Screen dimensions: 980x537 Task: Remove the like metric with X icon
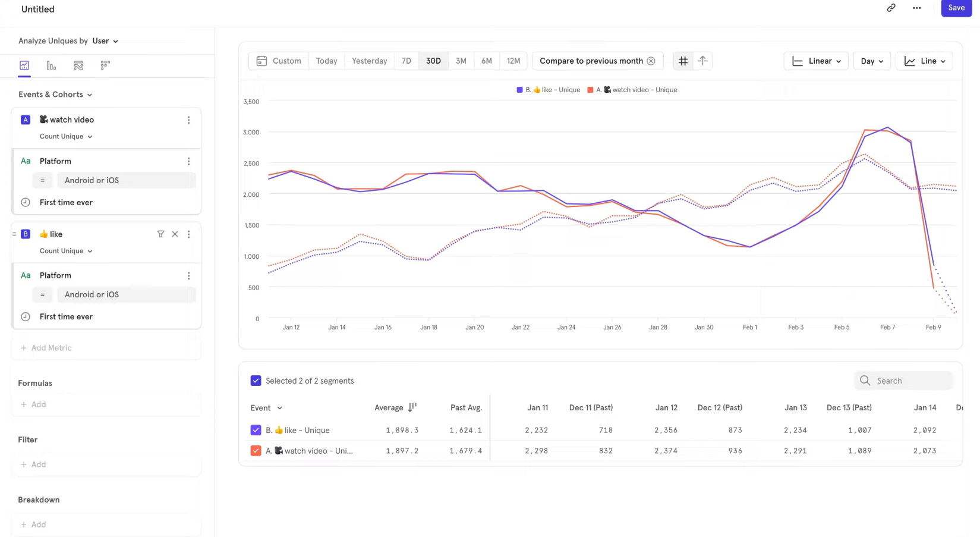[x=175, y=234]
